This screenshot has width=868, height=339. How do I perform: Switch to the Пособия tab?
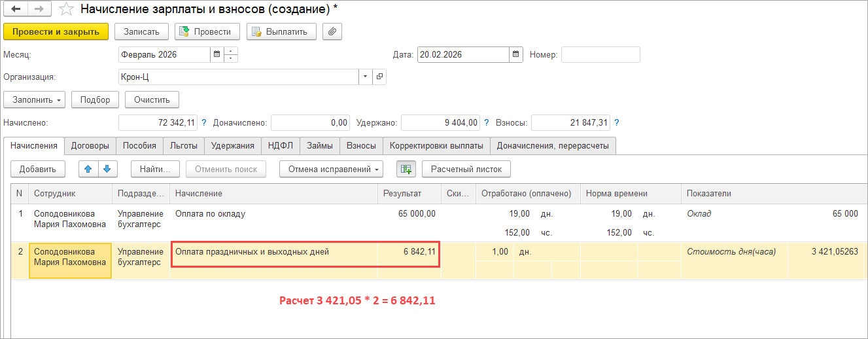click(x=139, y=145)
